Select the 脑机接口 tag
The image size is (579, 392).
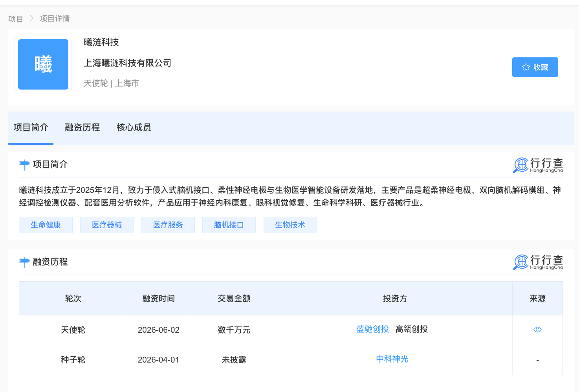[x=229, y=225]
